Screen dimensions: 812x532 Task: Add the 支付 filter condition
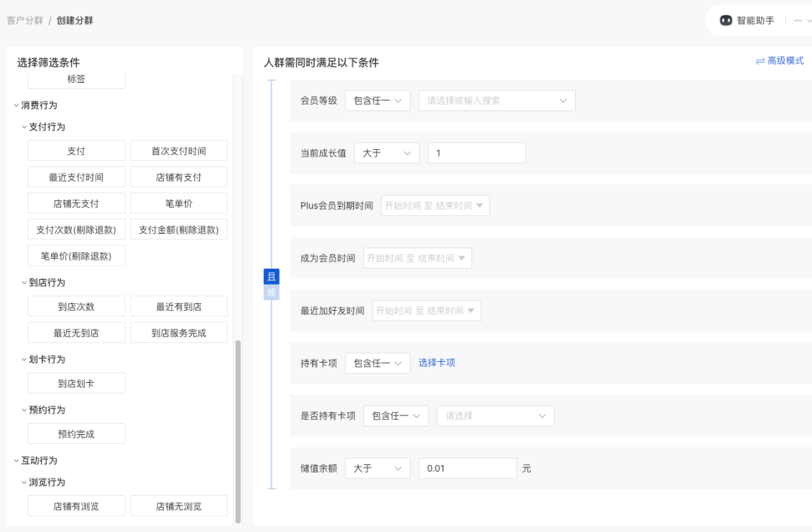(76, 150)
